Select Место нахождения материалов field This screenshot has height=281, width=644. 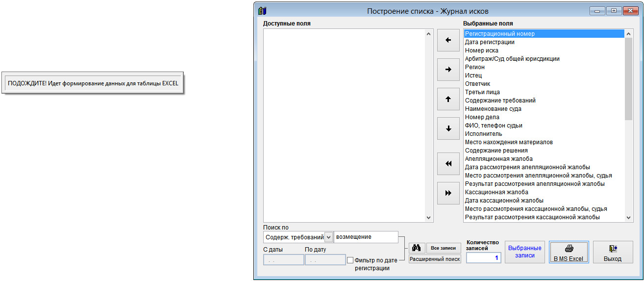(x=544, y=142)
